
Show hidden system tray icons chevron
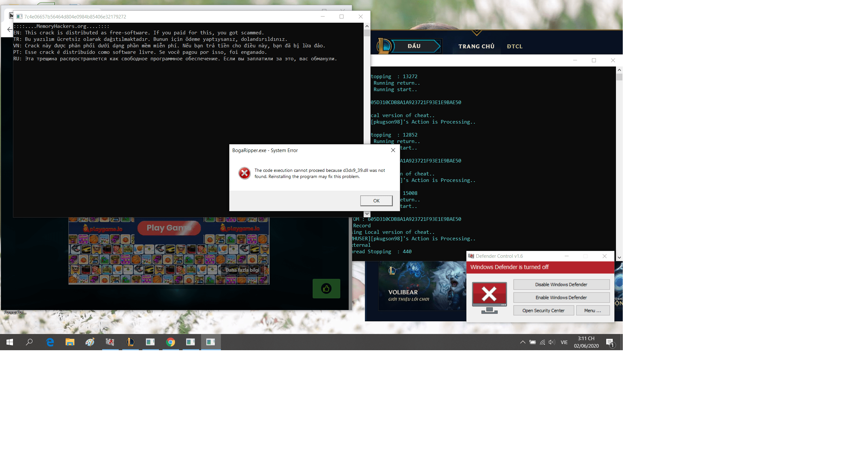pyautogui.click(x=523, y=342)
